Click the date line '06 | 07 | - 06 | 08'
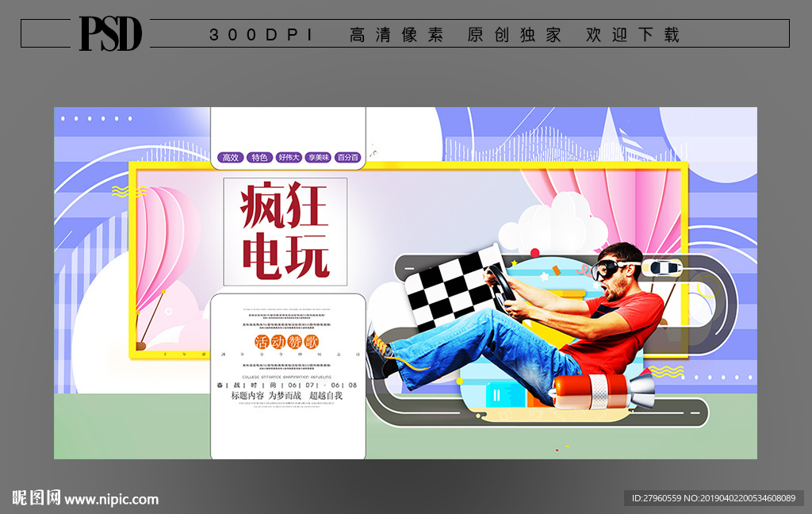Image resolution: width=812 pixels, height=514 pixels. (x=323, y=385)
